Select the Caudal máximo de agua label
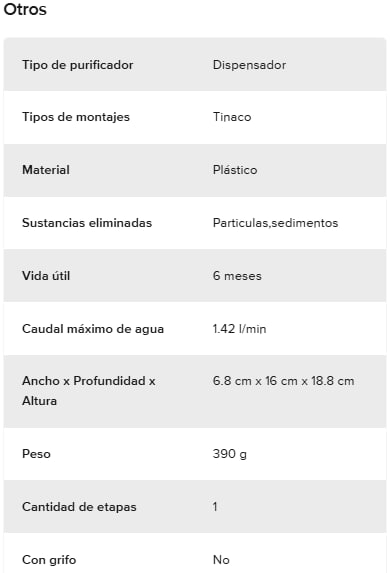 click(93, 329)
